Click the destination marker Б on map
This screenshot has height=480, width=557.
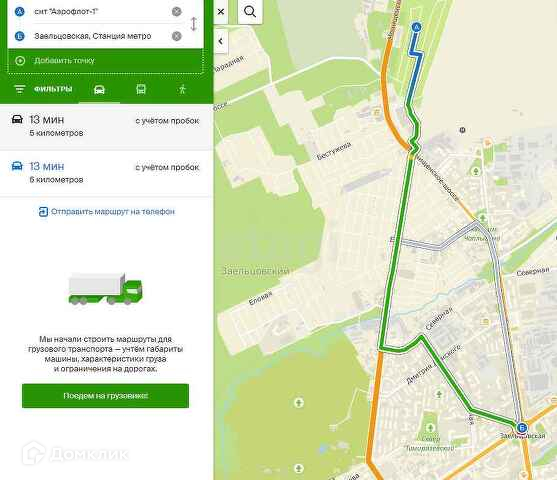(521, 427)
